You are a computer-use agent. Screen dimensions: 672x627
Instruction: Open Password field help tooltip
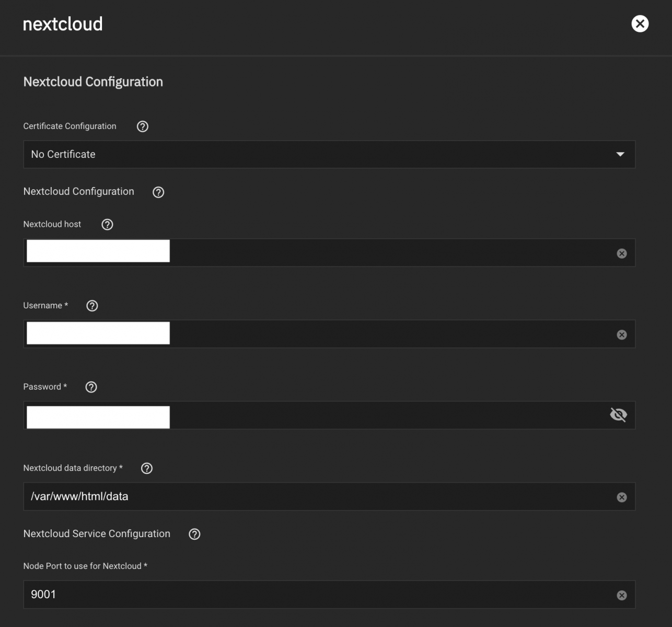tap(91, 387)
